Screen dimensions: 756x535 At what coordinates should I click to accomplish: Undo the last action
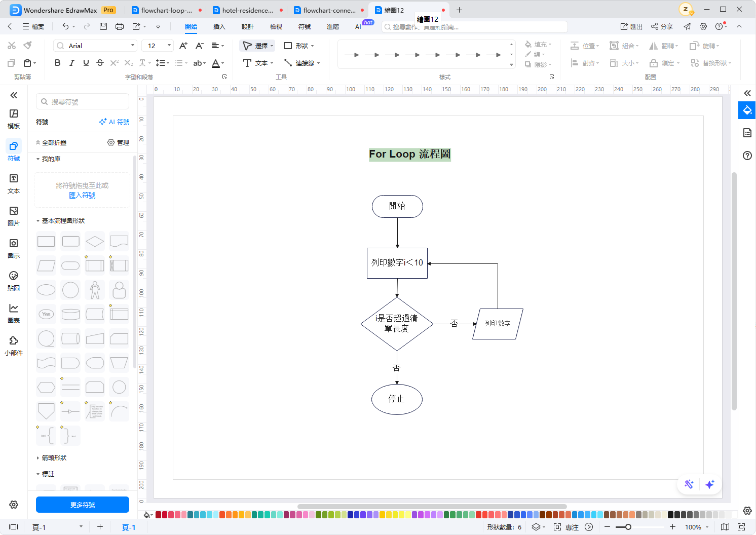pos(65,26)
